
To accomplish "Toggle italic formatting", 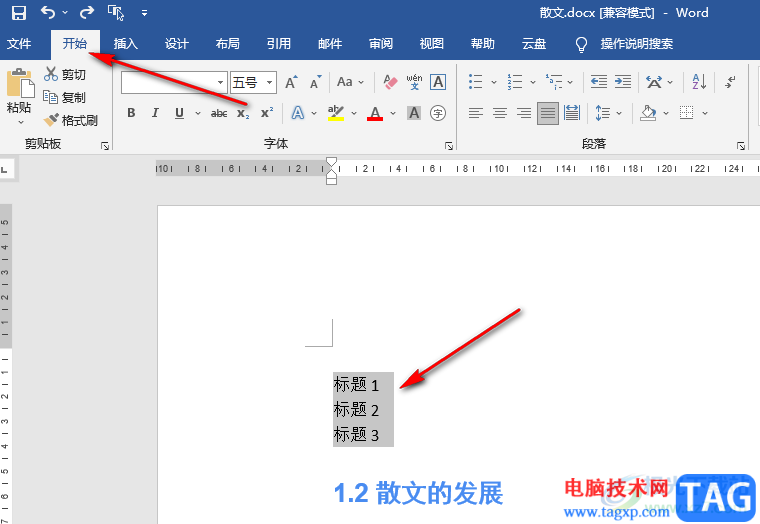I will pyautogui.click(x=155, y=113).
